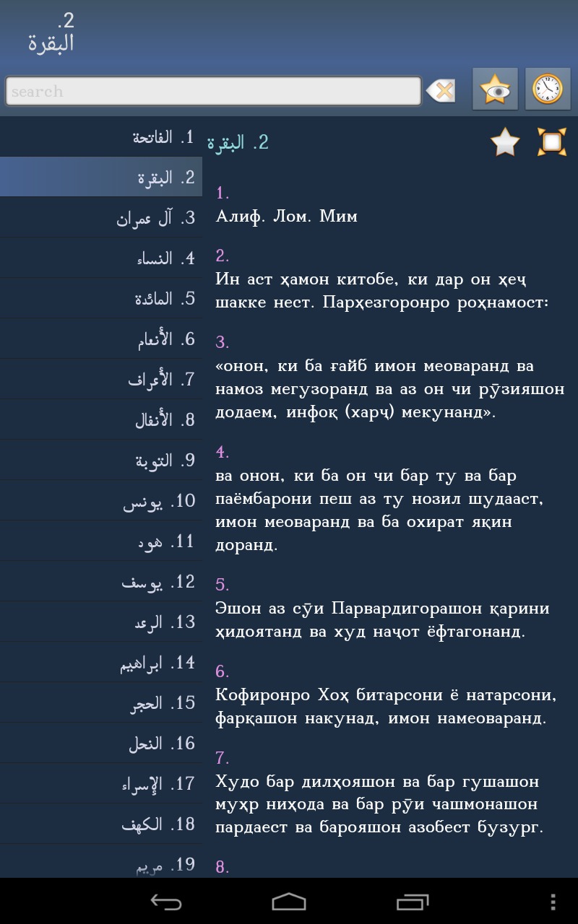
Task: Tap verse 5 starting "Эшон аз сӯи"
Action: [x=383, y=620]
